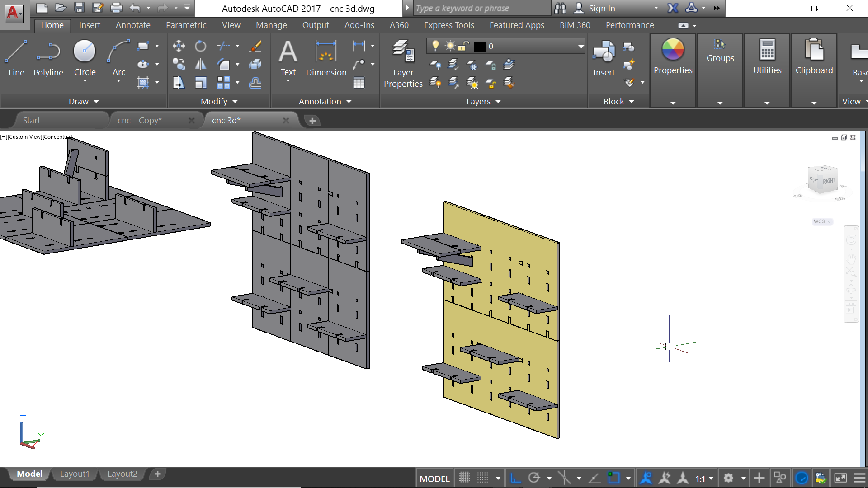The height and width of the screenshot is (488, 868).
Task: Open the annotation scale 1:1 dropdown
Action: click(x=704, y=478)
